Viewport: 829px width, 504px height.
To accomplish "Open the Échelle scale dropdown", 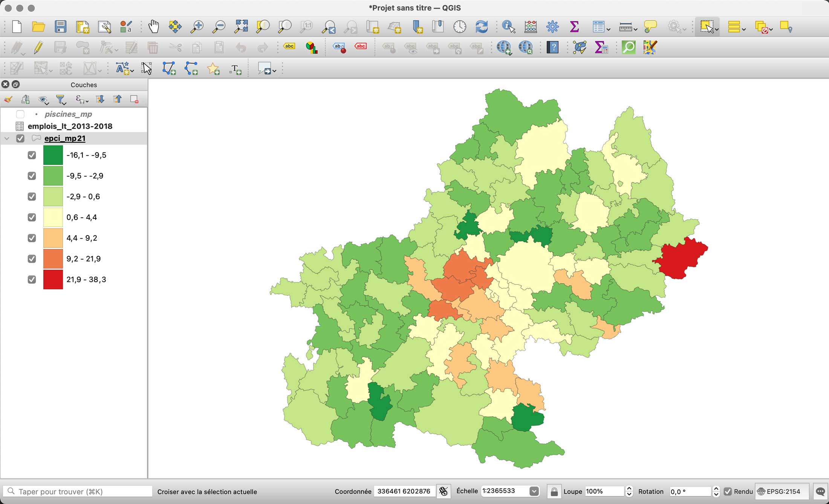I will [x=534, y=491].
